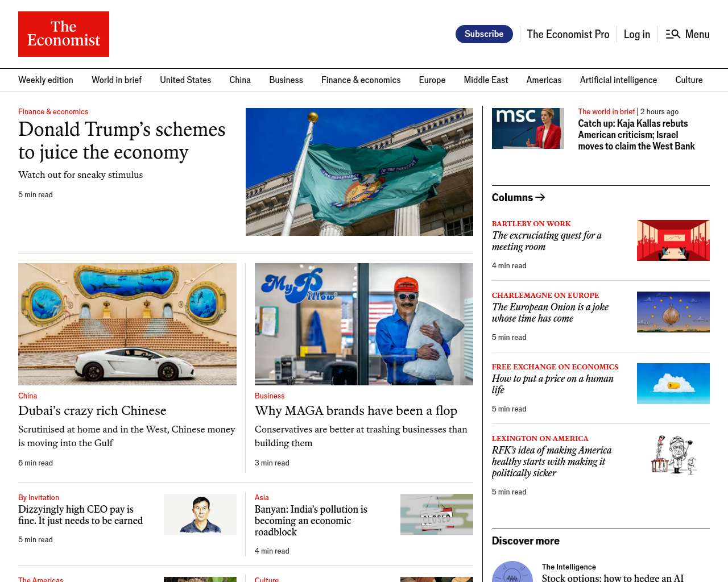Read Banyan India's pollution article
Image resolution: width=728 pixels, height=582 pixels.
coord(311,521)
